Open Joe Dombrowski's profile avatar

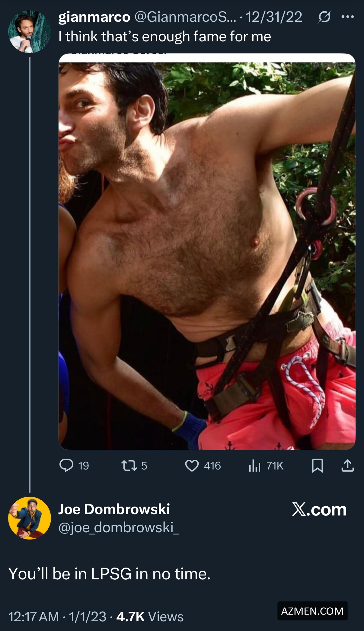[29, 518]
